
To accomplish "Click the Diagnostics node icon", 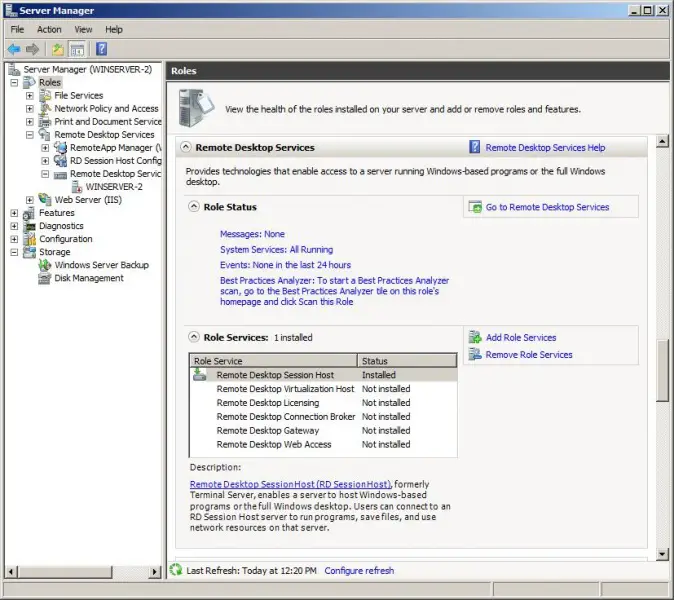I will (29, 226).
